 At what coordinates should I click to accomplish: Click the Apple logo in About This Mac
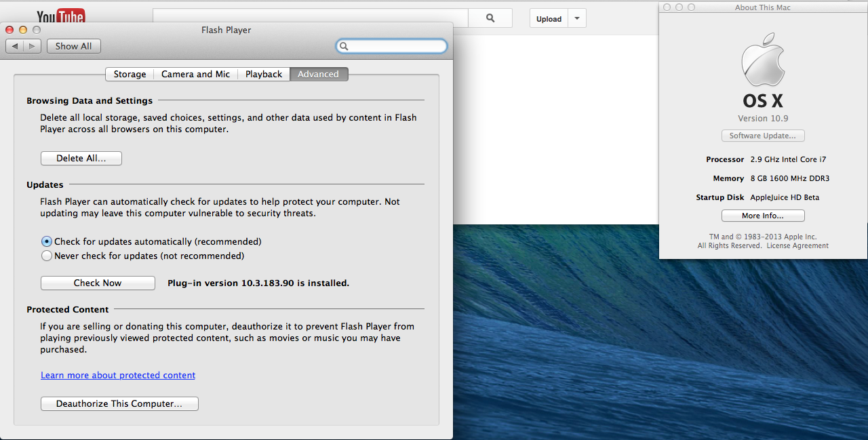(x=763, y=58)
